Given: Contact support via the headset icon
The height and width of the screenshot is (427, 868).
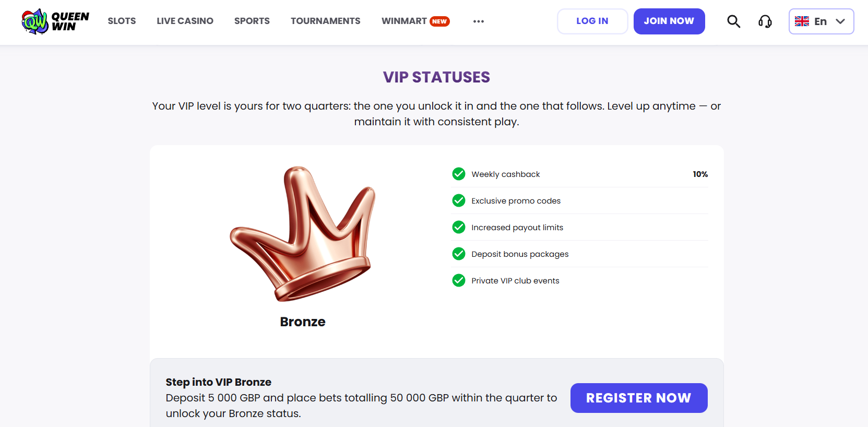Looking at the screenshot, I should point(765,21).
